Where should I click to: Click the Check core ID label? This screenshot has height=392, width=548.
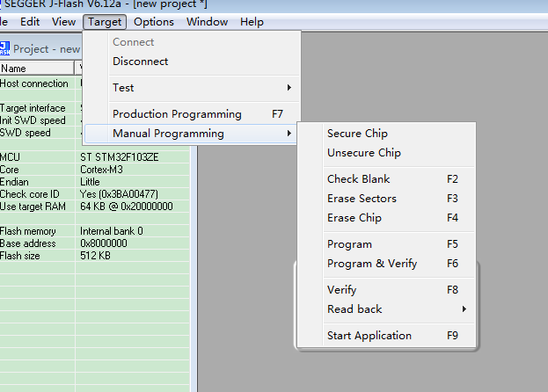point(30,194)
